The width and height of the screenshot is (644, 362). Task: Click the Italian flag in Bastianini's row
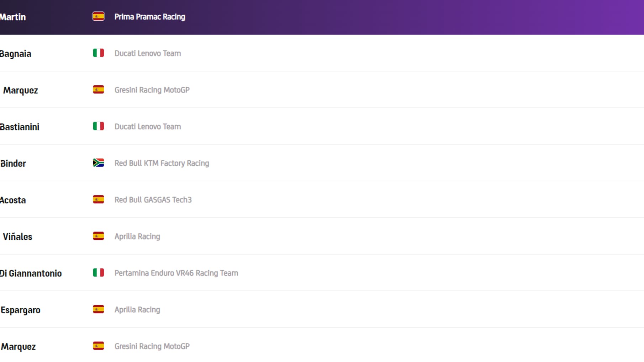click(x=98, y=126)
